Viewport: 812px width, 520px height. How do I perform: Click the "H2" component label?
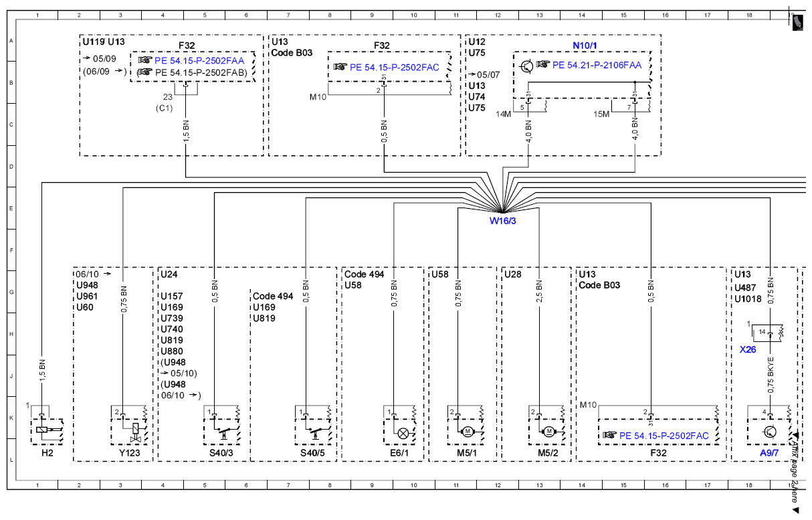(x=47, y=452)
